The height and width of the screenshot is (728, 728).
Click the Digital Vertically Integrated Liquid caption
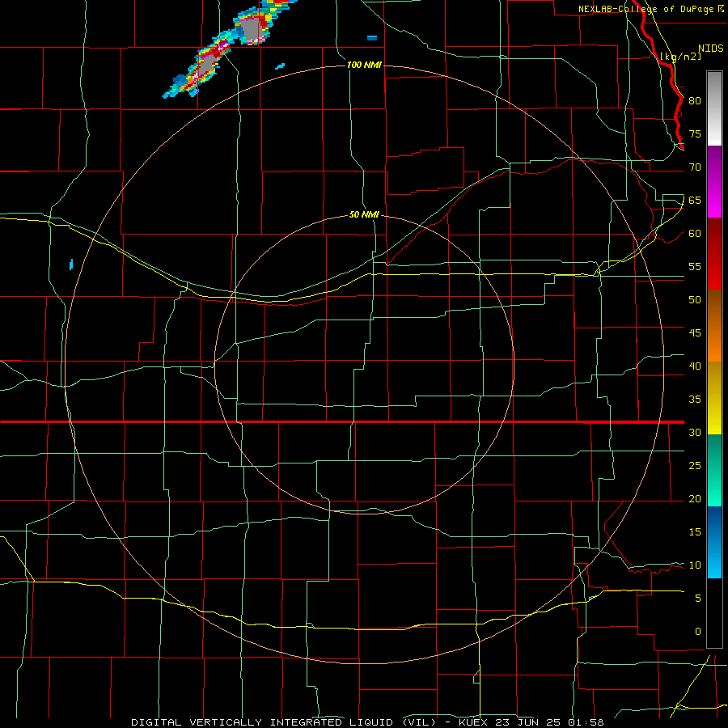(x=367, y=722)
